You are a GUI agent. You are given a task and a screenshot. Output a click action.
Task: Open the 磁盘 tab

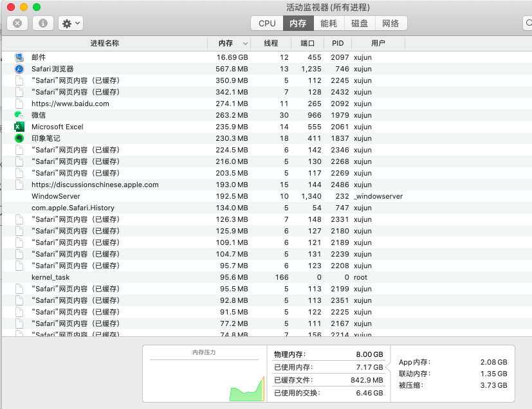(360, 23)
